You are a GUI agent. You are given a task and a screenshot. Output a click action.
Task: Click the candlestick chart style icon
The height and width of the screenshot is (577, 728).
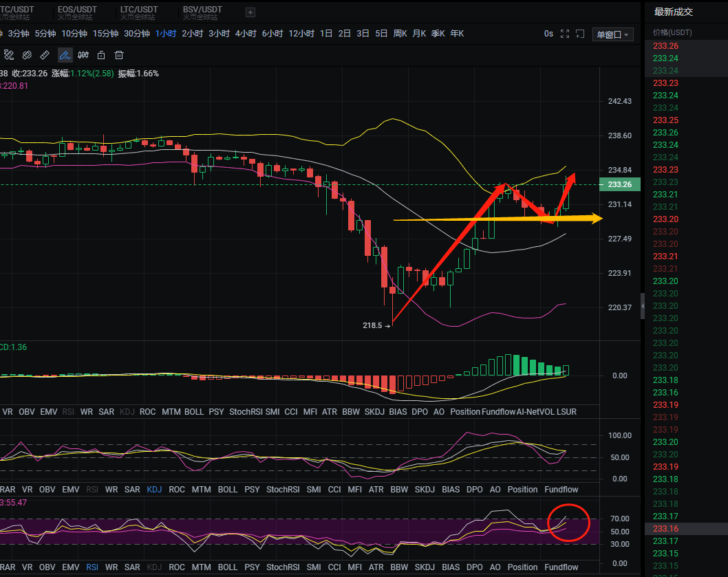tap(83, 55)
